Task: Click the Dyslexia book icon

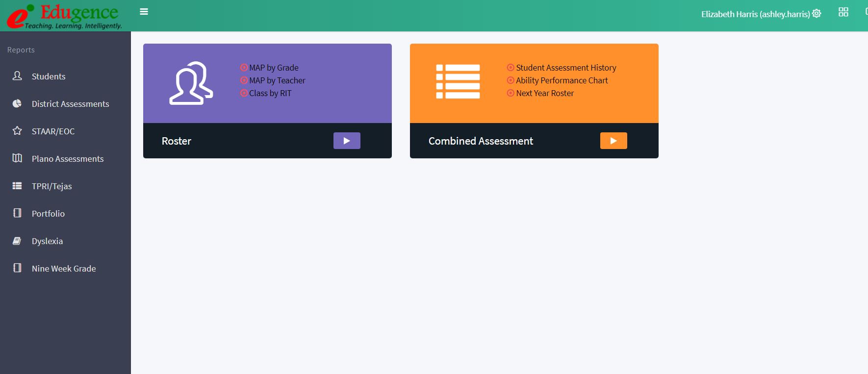Action: click(x=17, y=241)
